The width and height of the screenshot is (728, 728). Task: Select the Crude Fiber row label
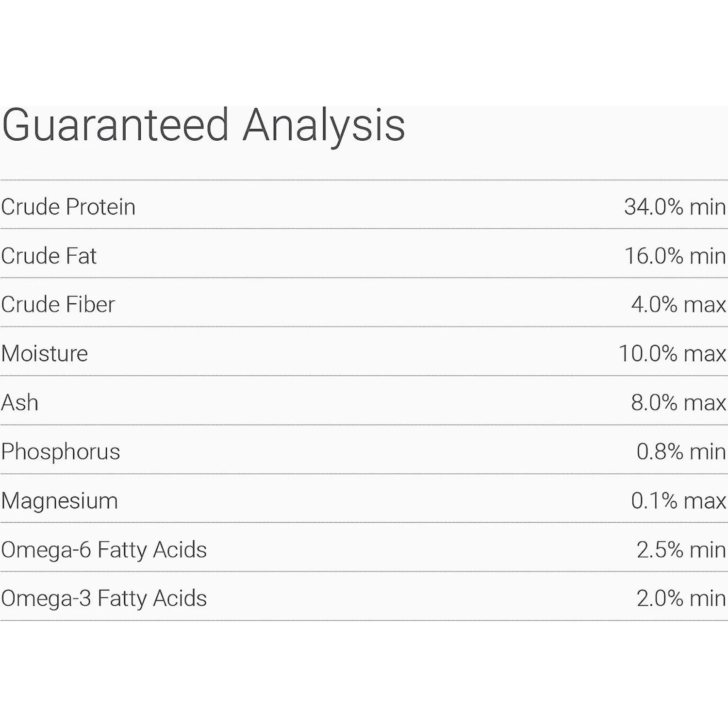click(x=58, y=305)
